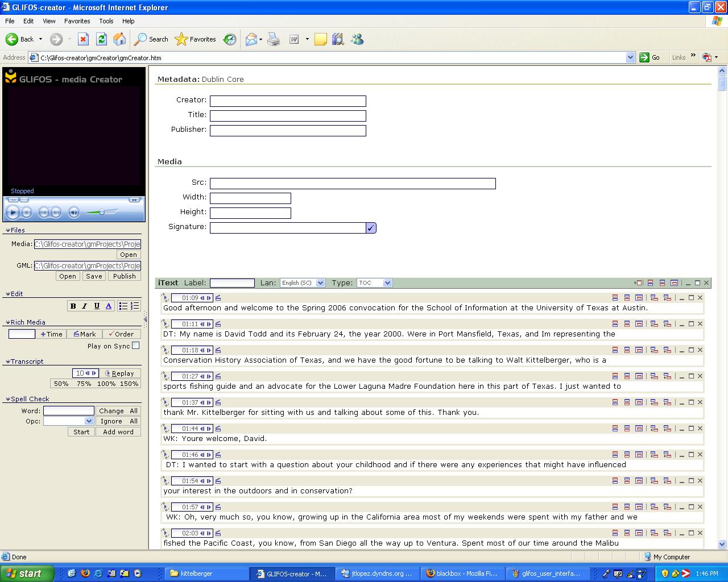Set transcript speed to 150%
728x582 pixels.
129,384
